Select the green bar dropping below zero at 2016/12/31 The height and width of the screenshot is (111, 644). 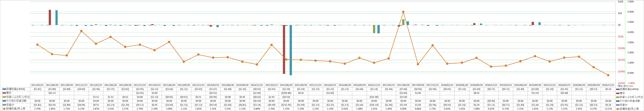click(x=374, y=29)
